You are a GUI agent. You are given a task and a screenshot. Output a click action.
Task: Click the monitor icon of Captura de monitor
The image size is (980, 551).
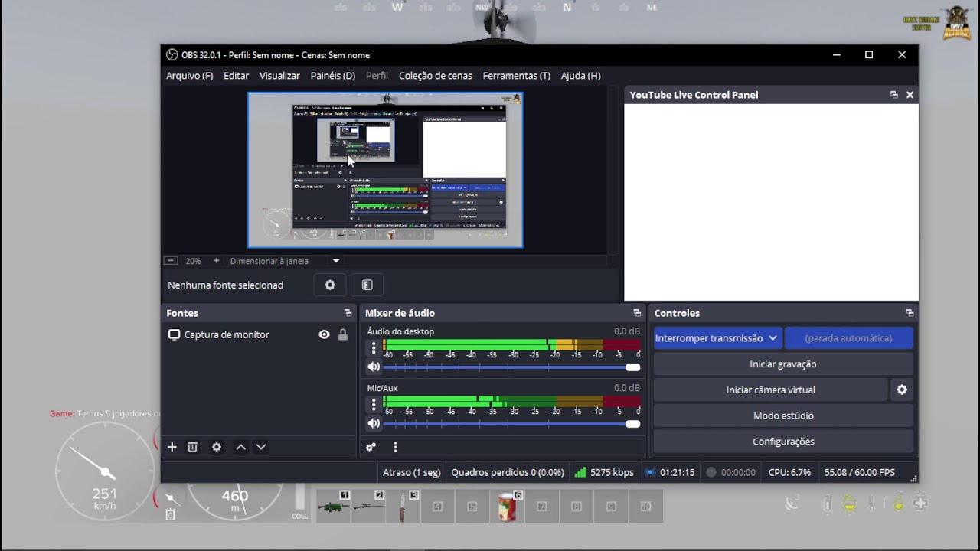174,334
